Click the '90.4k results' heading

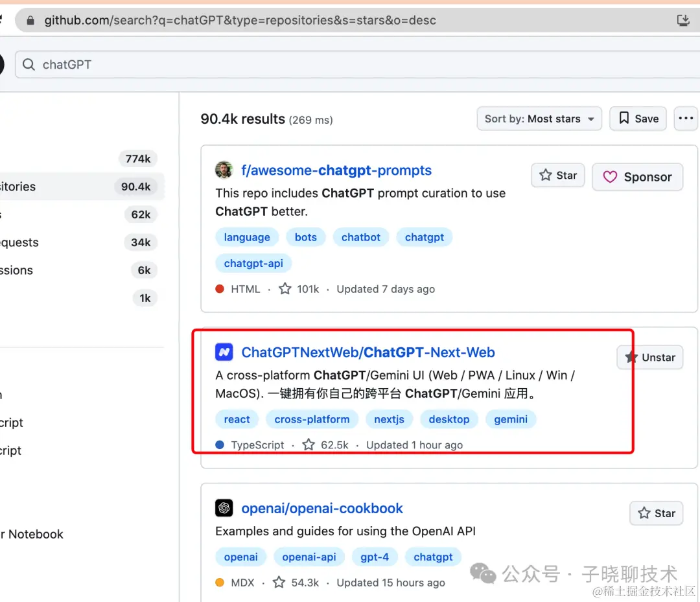242,119
